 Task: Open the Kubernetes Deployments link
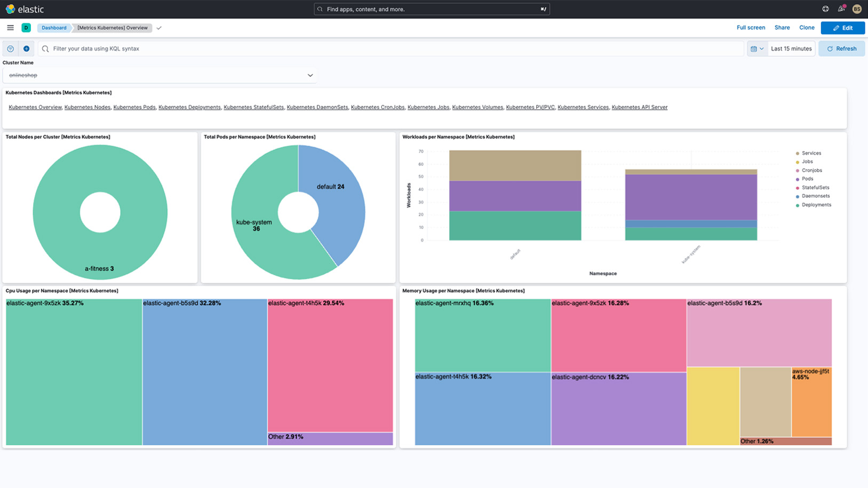(189, 107)
